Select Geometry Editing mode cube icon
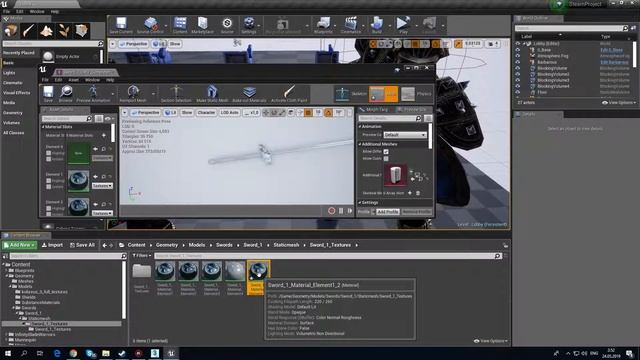This screenshot has width=640, height=360. [x=82, y=30]
